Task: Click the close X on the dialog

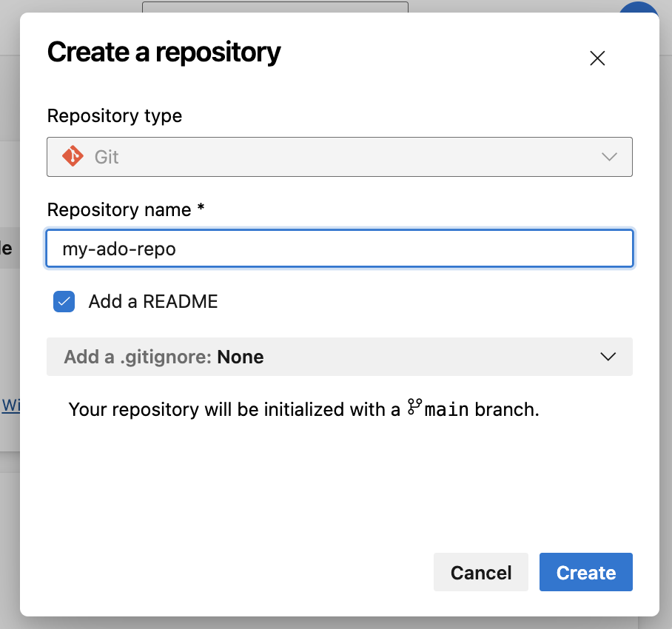Action: (x=597, y=58)
